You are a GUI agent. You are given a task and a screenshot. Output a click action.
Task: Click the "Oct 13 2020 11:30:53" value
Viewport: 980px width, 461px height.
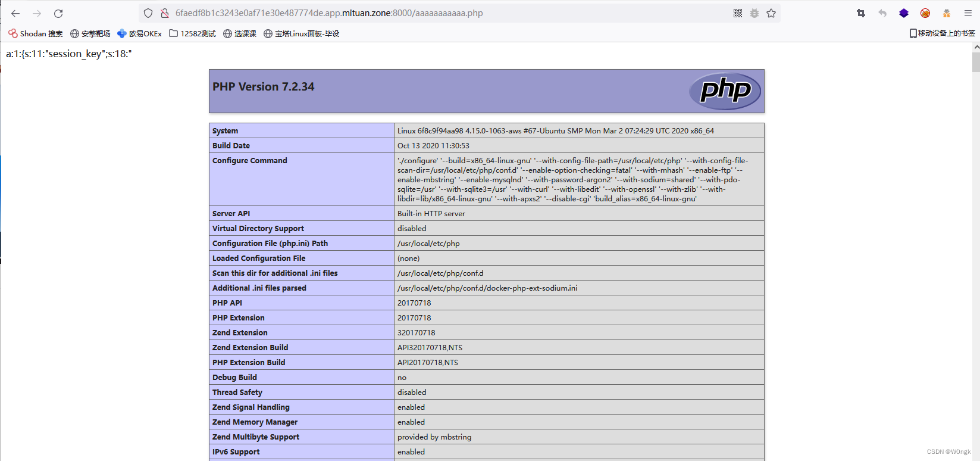click(433, 146)
